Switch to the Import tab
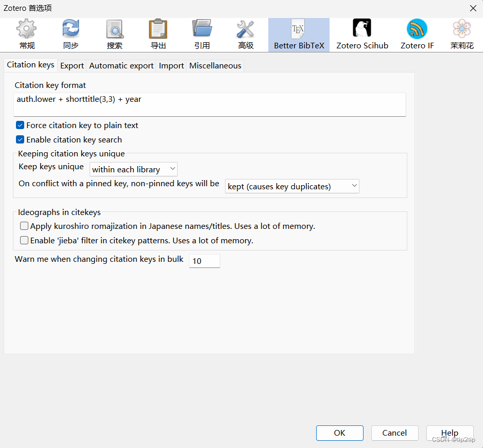Viewport: 483px width, 448px height. 171,66
